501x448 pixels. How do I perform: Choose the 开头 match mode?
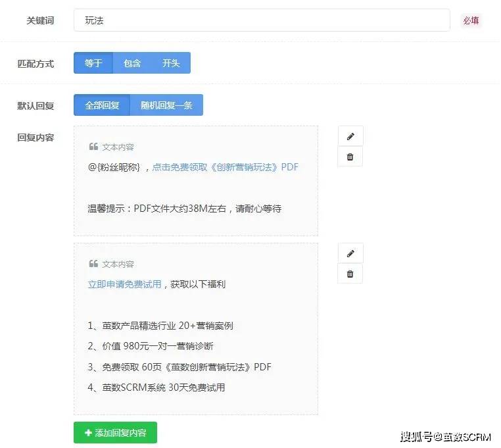171,63
